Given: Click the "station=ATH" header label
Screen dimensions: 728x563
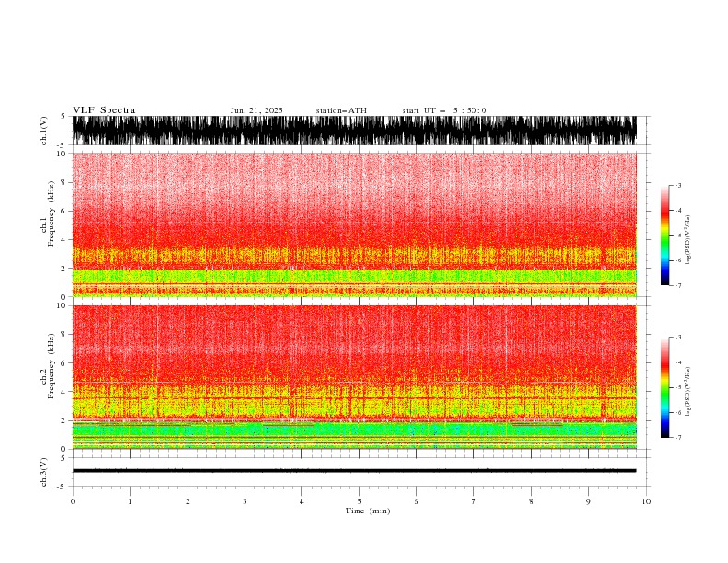Looking at the screenshot, I should pos(341,110).
